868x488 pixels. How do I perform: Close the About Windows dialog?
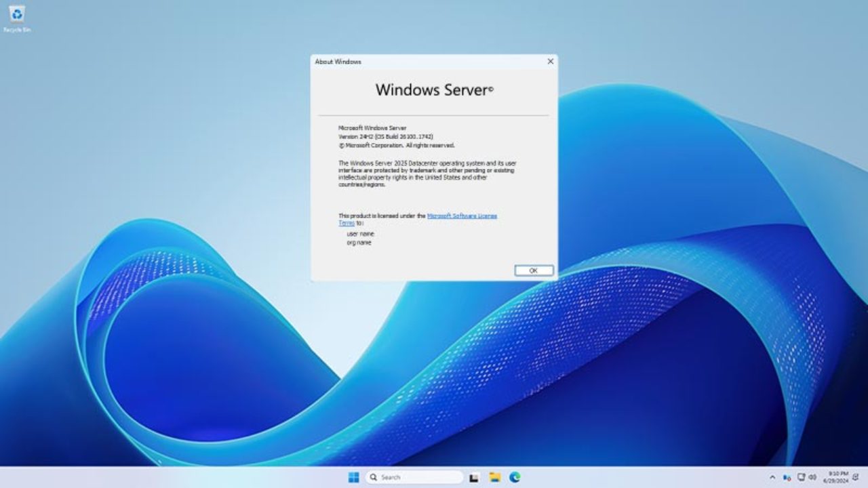(x=549, y=61)
